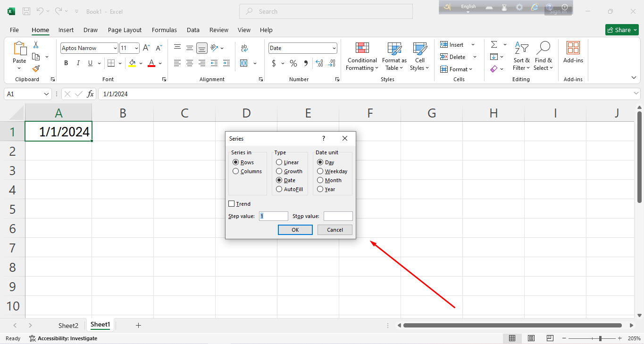Viewport: 644px width, 344px height.
Task: Expand the Name Box dropdown arrow
Action: point(47,94)
